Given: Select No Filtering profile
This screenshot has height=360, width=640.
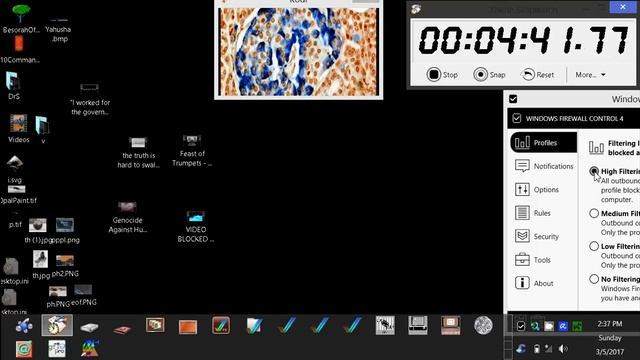Looking at the screenshot, I should pos(594,279).
